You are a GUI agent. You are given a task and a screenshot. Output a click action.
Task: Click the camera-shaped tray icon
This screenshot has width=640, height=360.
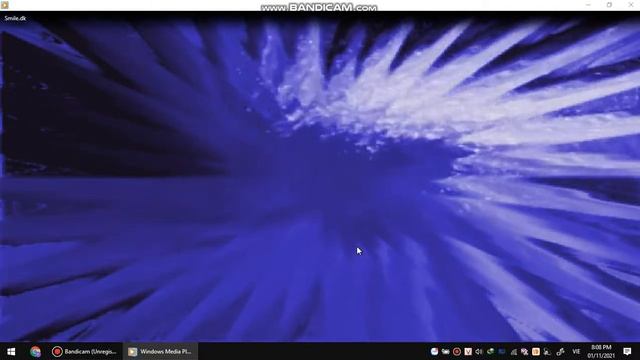click(445, 351)
